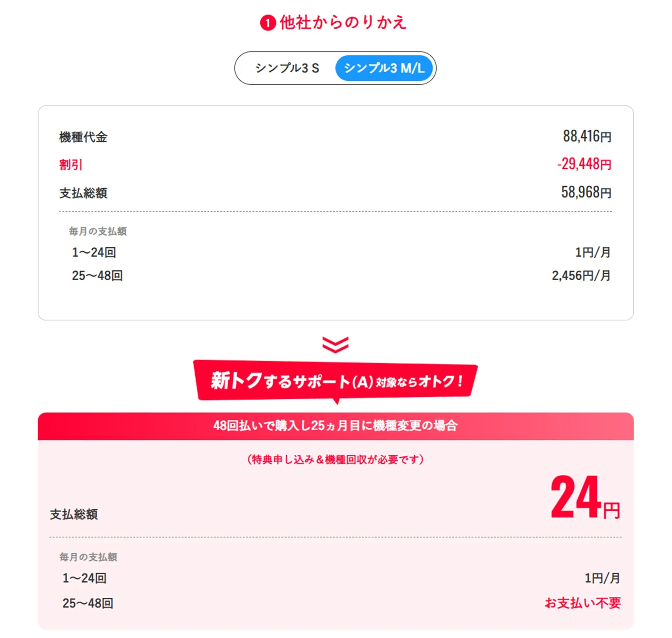Click the 特典申し込み＆機種回収が必要です note
This screenshot has height=638, width=672.
(x=335, y=459)
